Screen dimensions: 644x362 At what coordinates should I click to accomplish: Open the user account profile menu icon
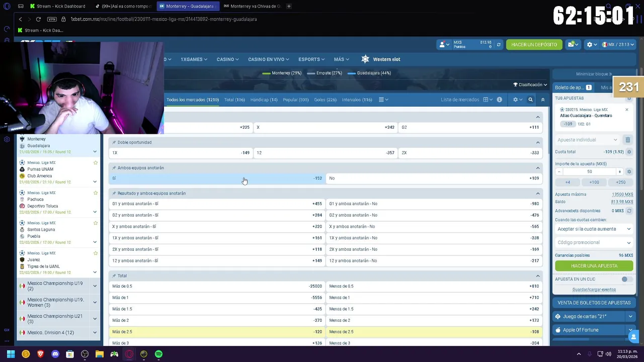click(x=444, y=45)
